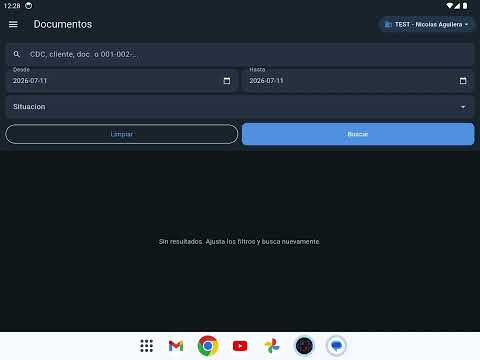Clear filters with the Limpiar button

[122, 134]
